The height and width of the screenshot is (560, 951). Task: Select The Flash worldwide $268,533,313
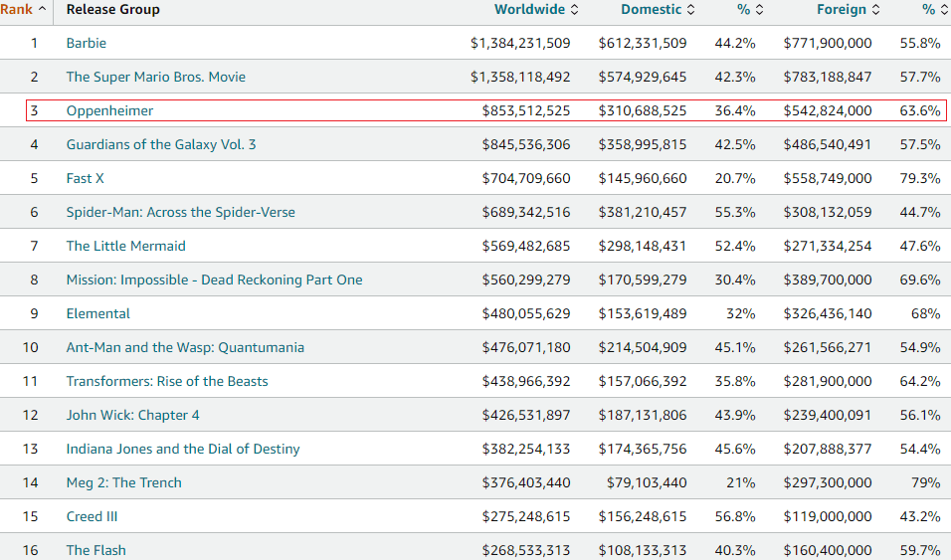(x=526, y=550)
